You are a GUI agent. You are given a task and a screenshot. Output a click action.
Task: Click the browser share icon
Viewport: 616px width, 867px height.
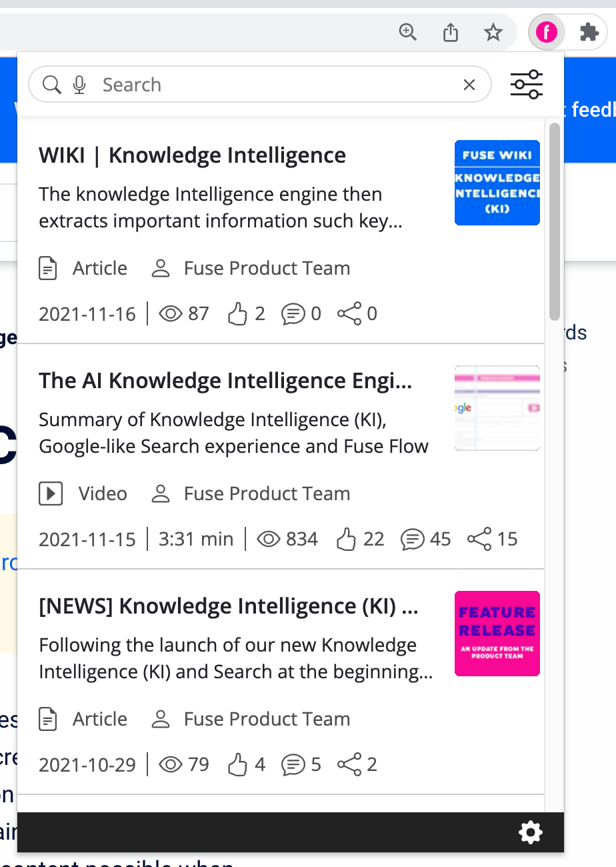[451, 32]
